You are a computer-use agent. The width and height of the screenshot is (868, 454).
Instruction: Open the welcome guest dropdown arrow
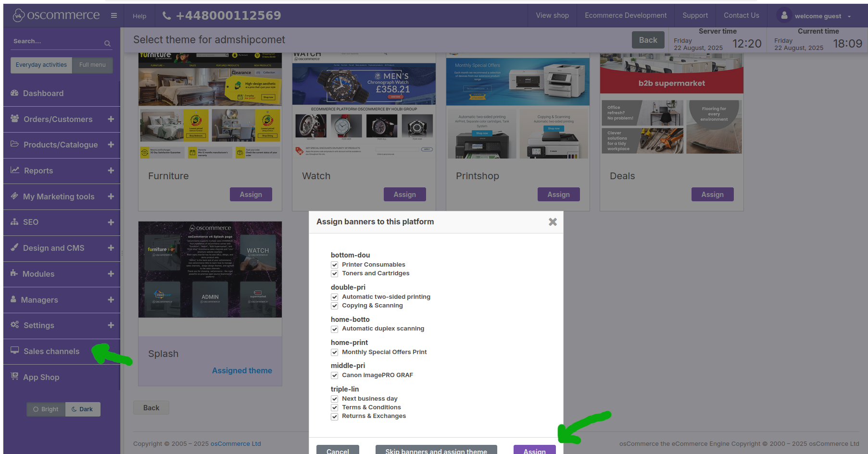849,16
